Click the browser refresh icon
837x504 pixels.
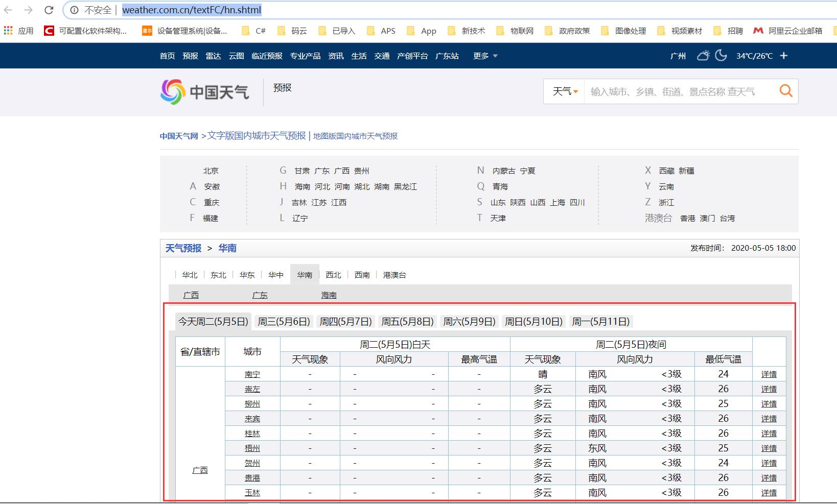[49, 10]
